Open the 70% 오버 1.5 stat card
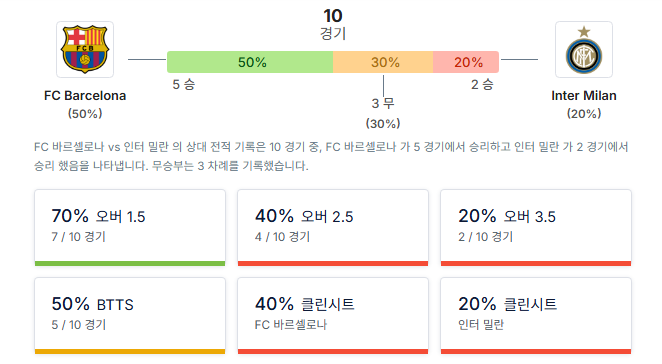 (x=130, y=228)
